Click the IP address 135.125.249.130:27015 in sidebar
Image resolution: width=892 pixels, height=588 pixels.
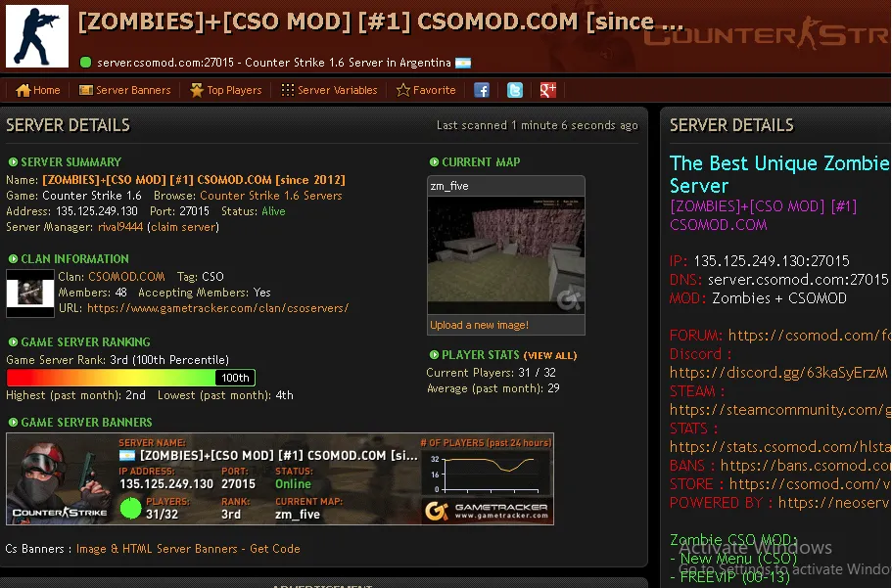(x=772, y=261)
